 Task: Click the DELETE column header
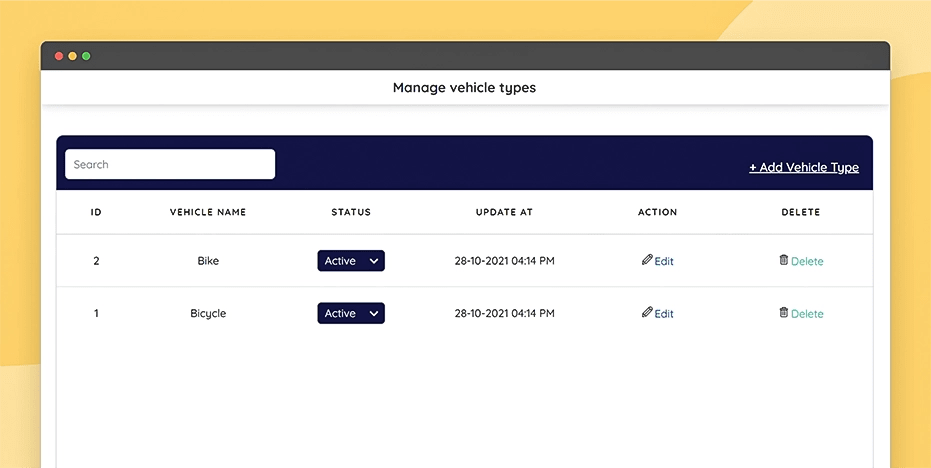pos(800,212)
